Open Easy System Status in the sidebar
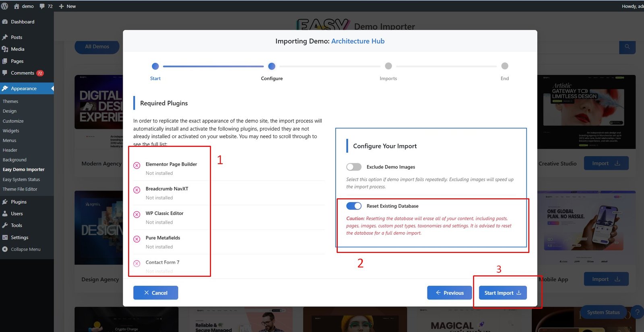Viewport: 644px width, 332px height. 21,179
